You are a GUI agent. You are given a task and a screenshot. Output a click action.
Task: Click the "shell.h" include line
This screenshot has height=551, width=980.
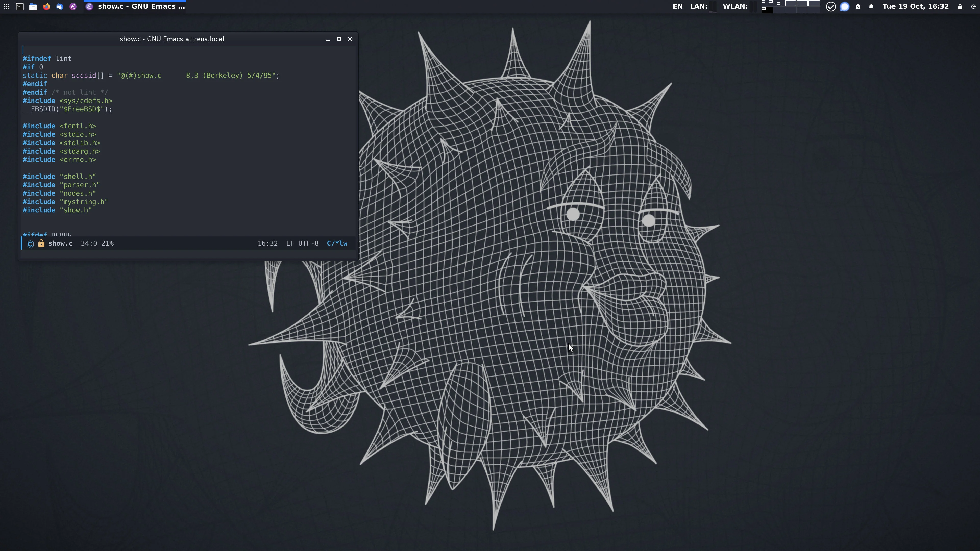(59, 177)
